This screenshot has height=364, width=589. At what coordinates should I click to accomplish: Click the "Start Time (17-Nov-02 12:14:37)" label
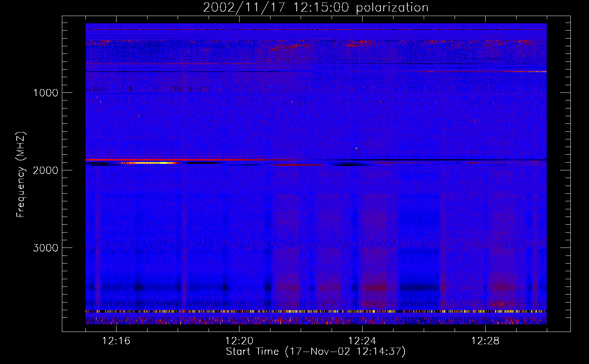pos(316,352)
